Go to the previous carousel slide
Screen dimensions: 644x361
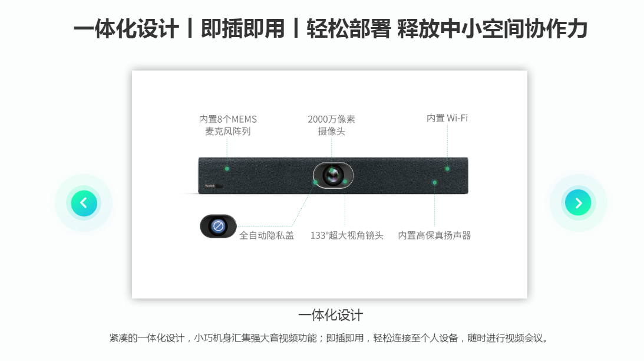[x=84, y=203]
